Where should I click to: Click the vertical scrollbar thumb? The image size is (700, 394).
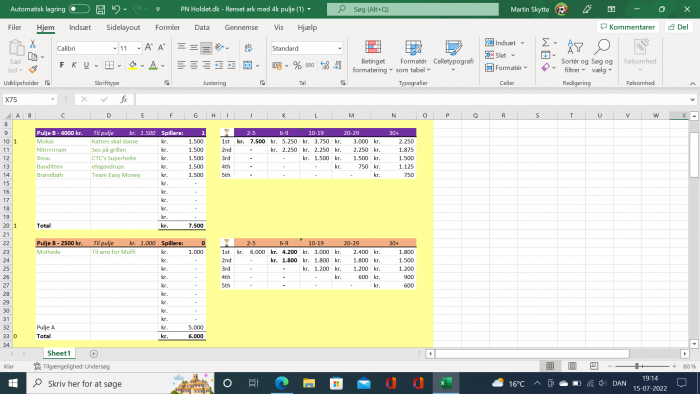pos(694,155)
